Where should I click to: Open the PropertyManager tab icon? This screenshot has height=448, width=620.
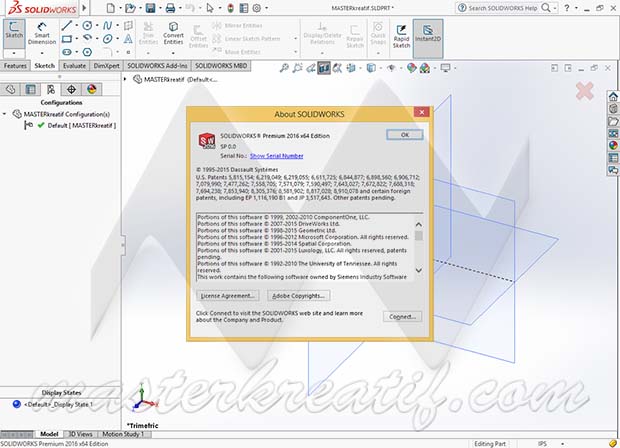30,89
